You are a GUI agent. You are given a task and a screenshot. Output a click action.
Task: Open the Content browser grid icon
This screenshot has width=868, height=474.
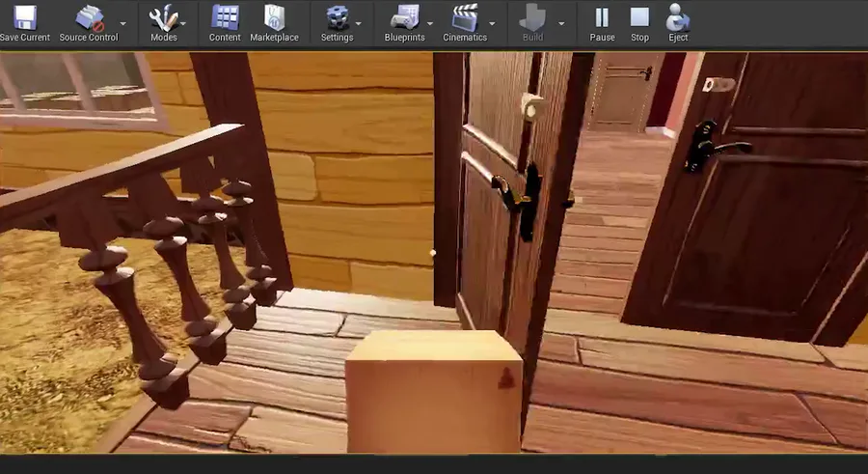[x=225, y=17]
